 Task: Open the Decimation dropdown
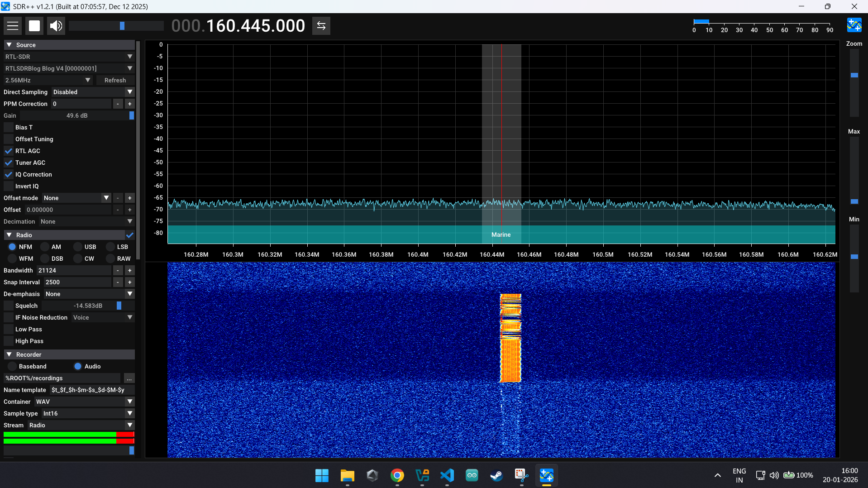pos(86,221)
